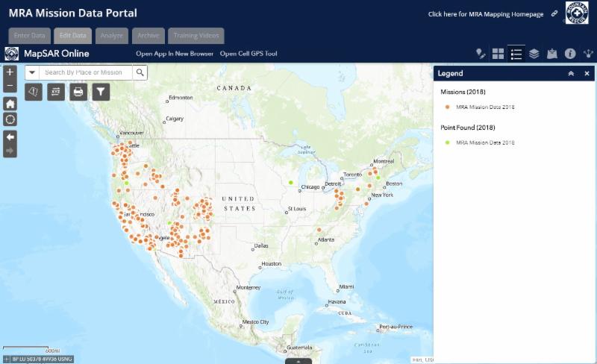Open the Training Videos tab

coord(196,36)
